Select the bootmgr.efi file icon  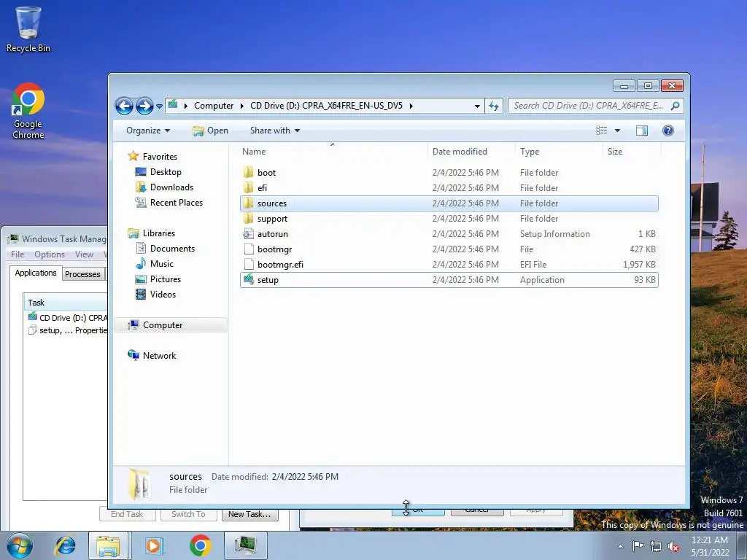248,264
